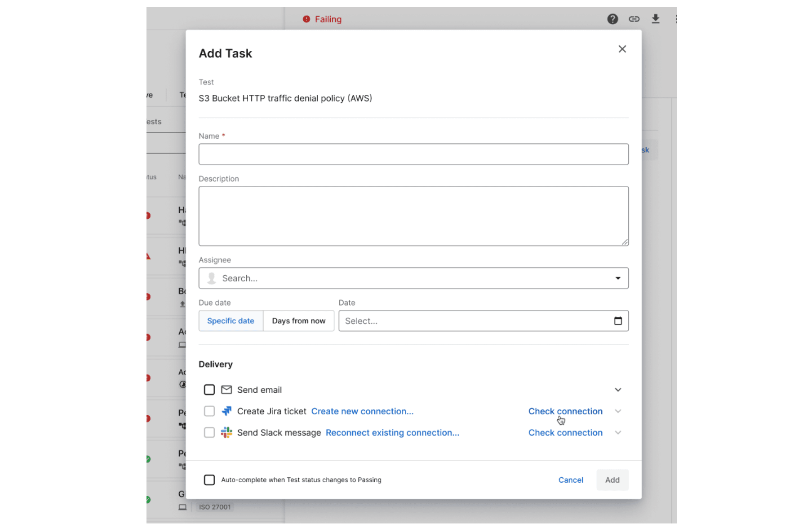The width and height of the screenshot is (803, 532).
Task: Click the download icon in header
Action: click(x=656, y=19)
